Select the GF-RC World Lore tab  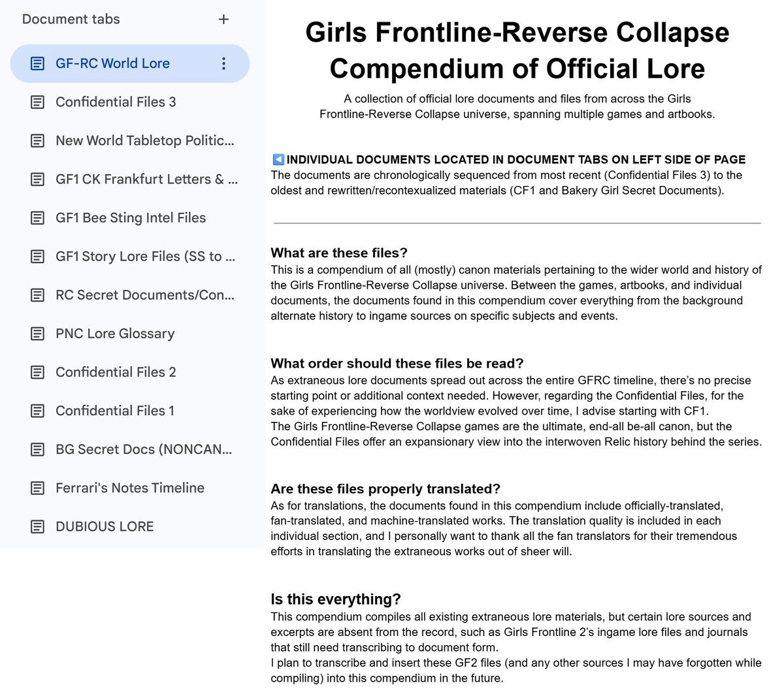(x=129, y=63)
